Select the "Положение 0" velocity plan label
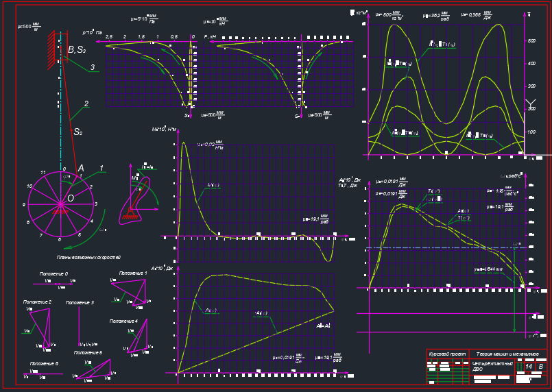 click(x=53, y=273)
